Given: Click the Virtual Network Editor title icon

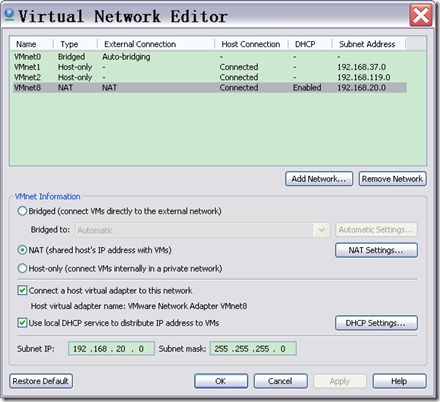Looking at the screenshot, I should point(10,15).
